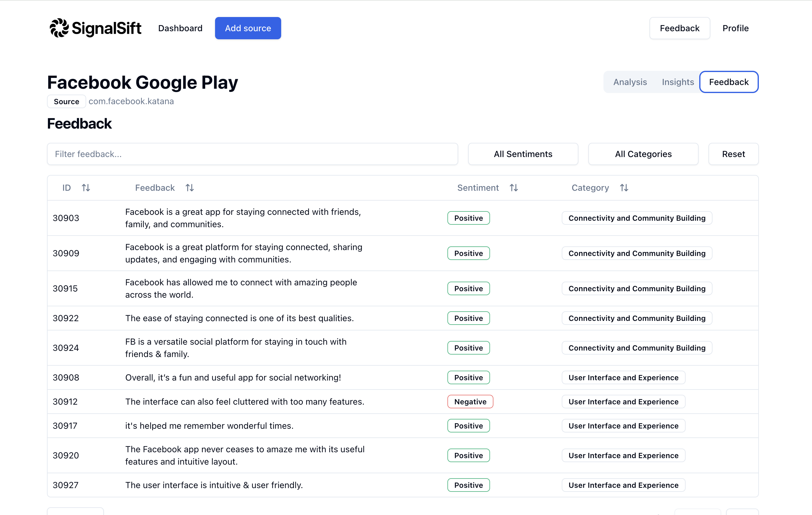Select feedback ID 30908

(66, 377)
